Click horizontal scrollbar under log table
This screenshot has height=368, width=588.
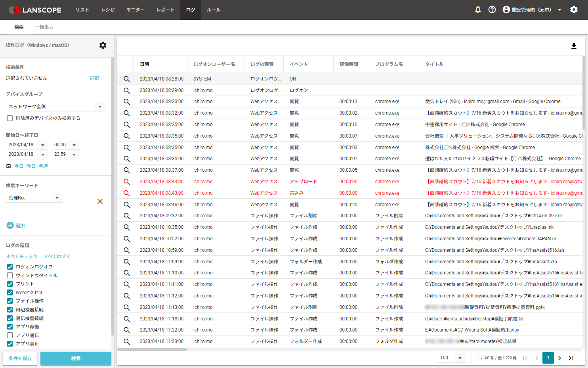point(152,349)
